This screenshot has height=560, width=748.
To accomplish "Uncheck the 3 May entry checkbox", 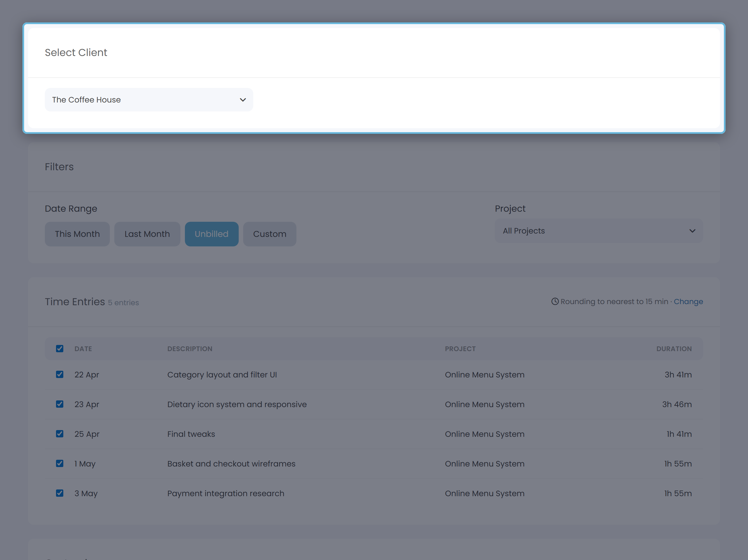I will pos(59,493).
